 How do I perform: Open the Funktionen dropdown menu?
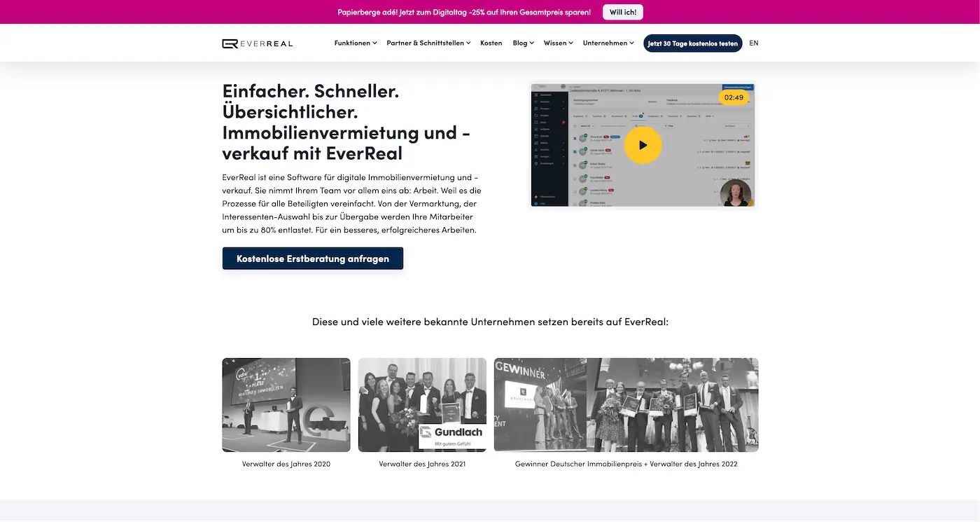click(x=356, y=43)
